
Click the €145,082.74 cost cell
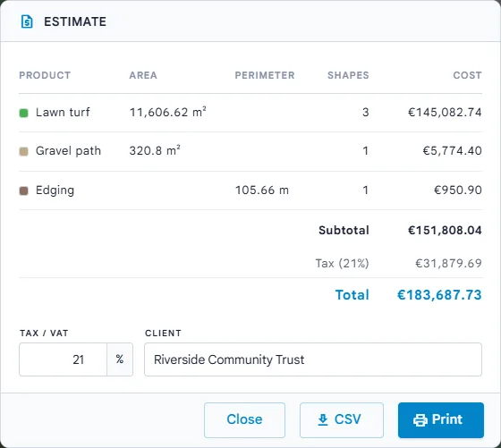click(445, 113)
